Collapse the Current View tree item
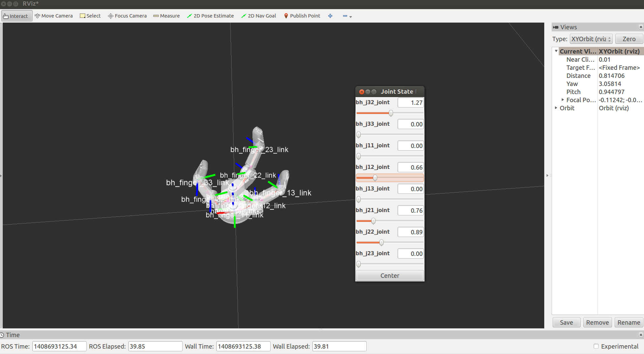Image resolution: width=644 pixels, height=354 pixels. pyautogui.click(x=556, y=51)
